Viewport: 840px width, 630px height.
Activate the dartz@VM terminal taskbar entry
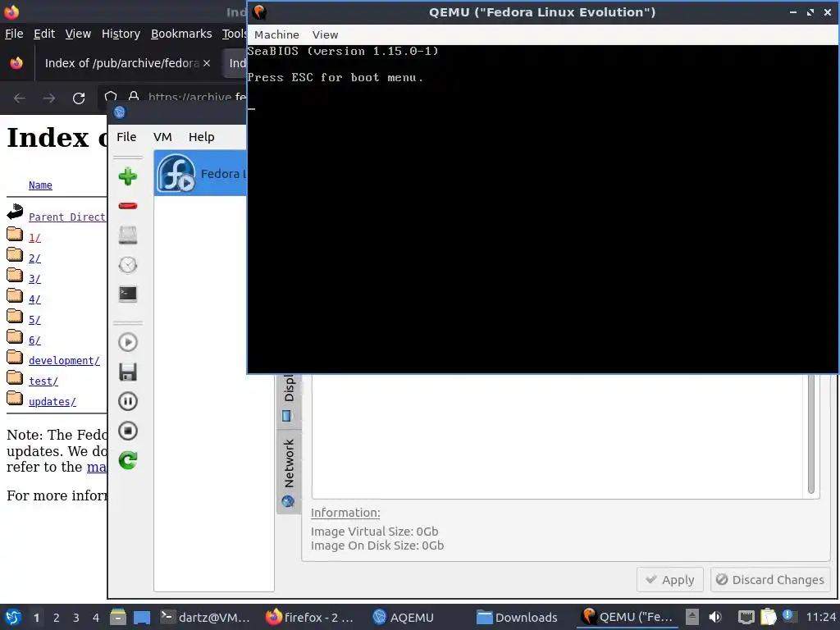pyautogui.click(x=205, y=617)
